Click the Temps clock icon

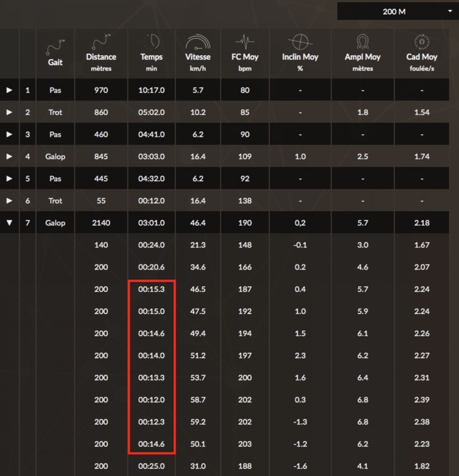point(151,42)
